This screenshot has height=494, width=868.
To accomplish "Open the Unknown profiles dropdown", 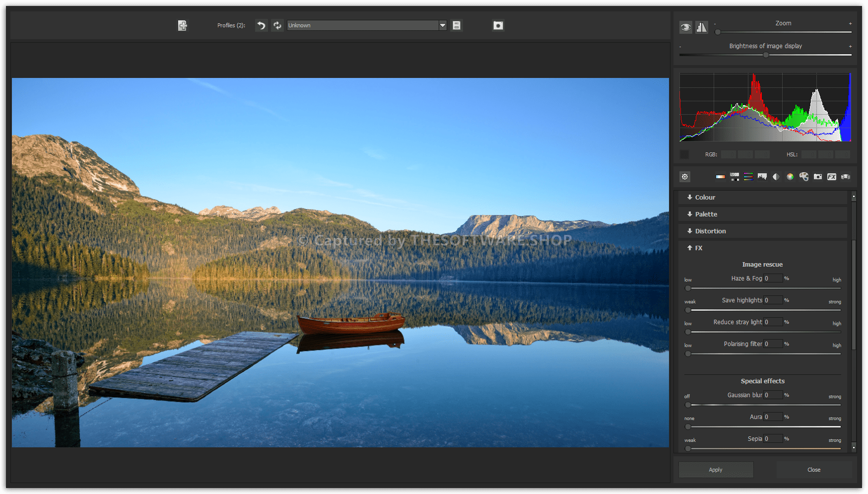I will click(x=442, y=25).
